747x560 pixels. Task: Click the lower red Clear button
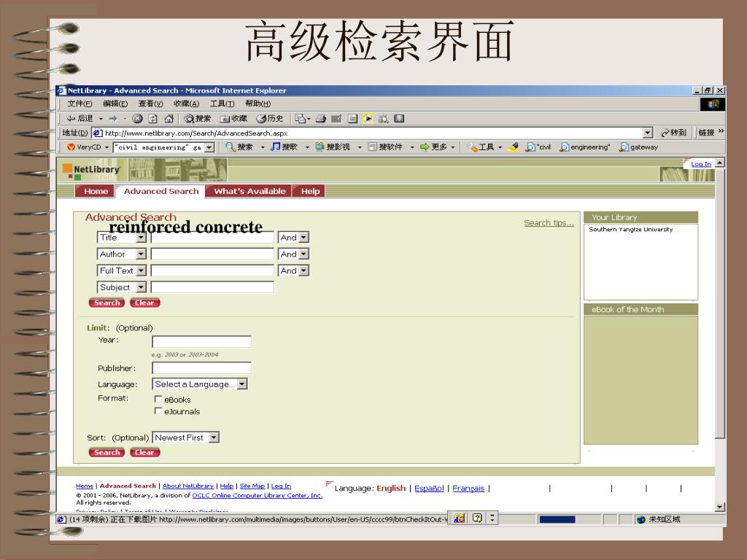pos(145,452)
